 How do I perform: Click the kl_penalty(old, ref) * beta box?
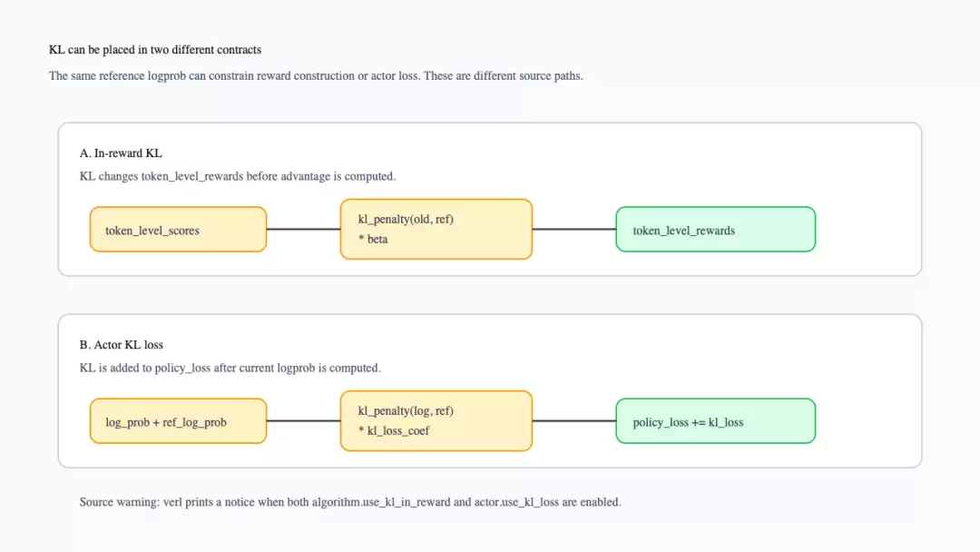[436, 230]
